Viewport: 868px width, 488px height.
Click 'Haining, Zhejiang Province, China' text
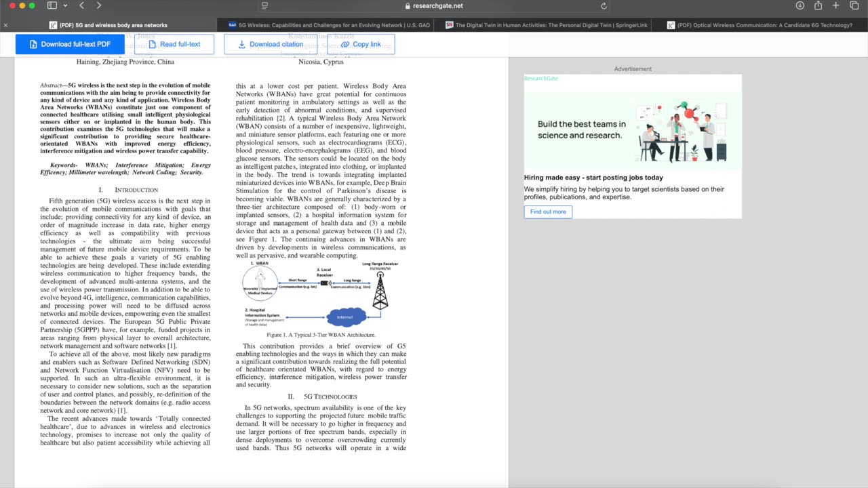[x=125, y=62]
